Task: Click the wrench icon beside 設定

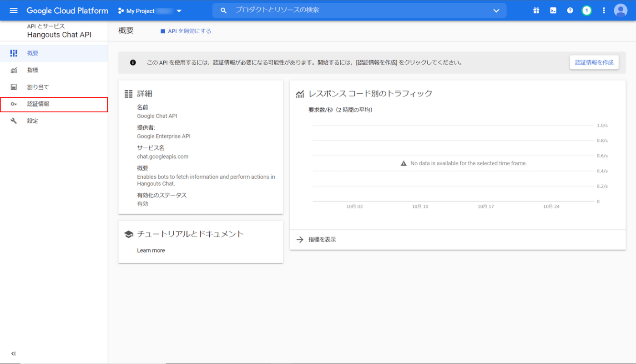Action: point(14,121)
